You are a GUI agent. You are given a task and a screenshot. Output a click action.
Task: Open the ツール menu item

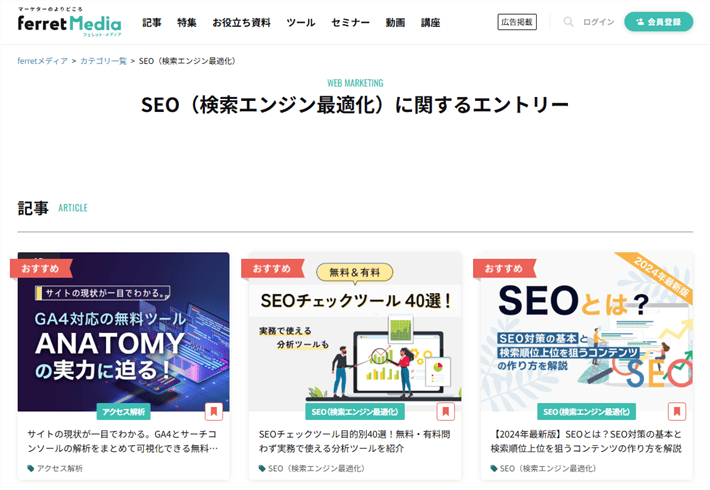tap(301, 23)
